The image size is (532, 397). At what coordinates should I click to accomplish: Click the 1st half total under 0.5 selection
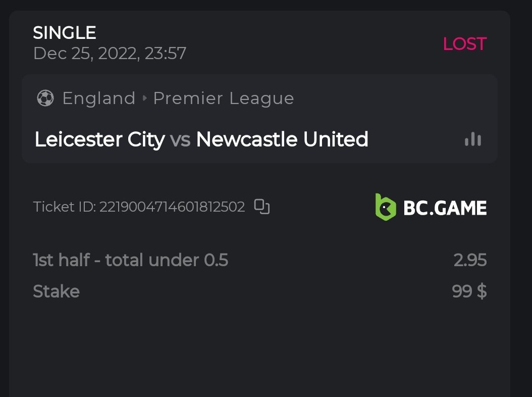coord(130,260)
